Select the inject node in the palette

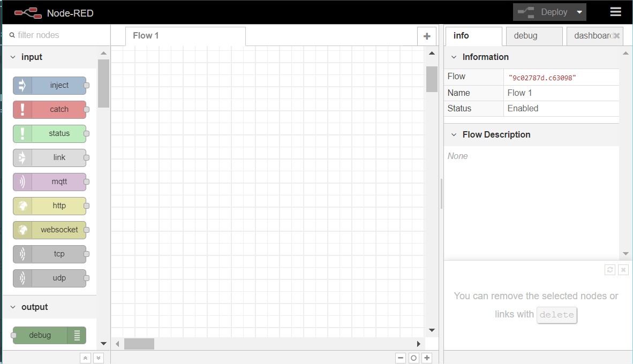[50, 86]
